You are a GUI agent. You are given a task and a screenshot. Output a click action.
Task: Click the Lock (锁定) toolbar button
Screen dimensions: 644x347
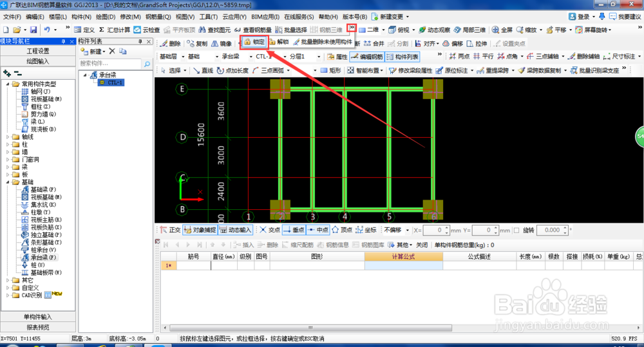[x=254, y=42]
